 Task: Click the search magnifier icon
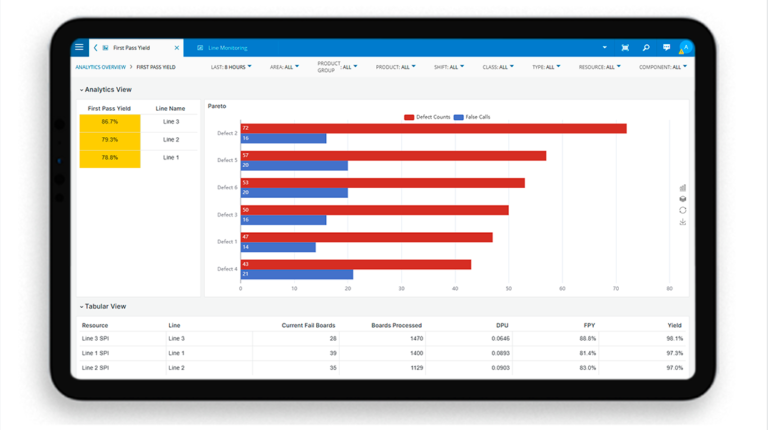click(x=646, y=48)
